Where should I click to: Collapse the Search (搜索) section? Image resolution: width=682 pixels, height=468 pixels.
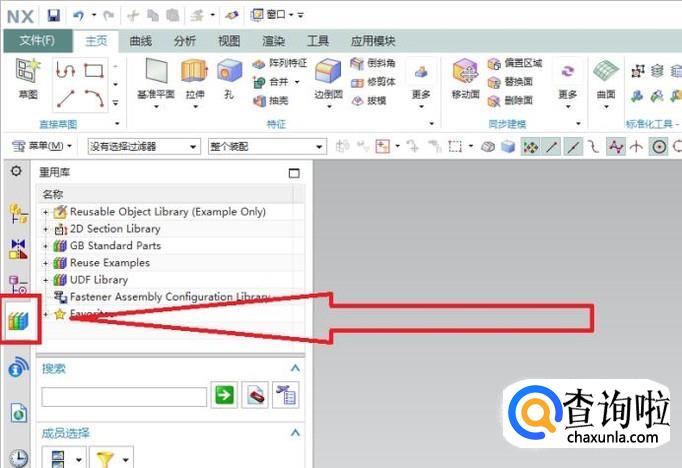click(x=295, y=368)
